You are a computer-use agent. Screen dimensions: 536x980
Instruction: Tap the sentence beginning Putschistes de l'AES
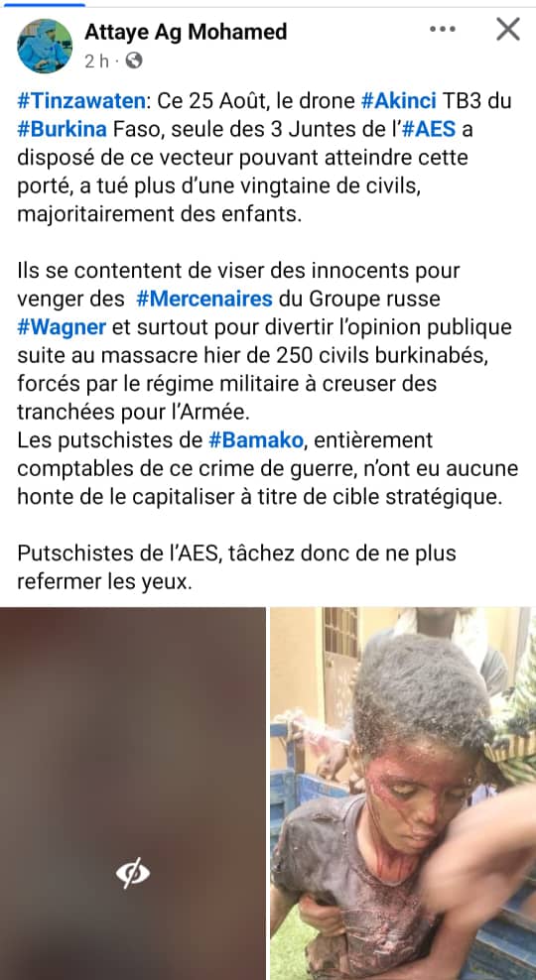pos(236,567)
